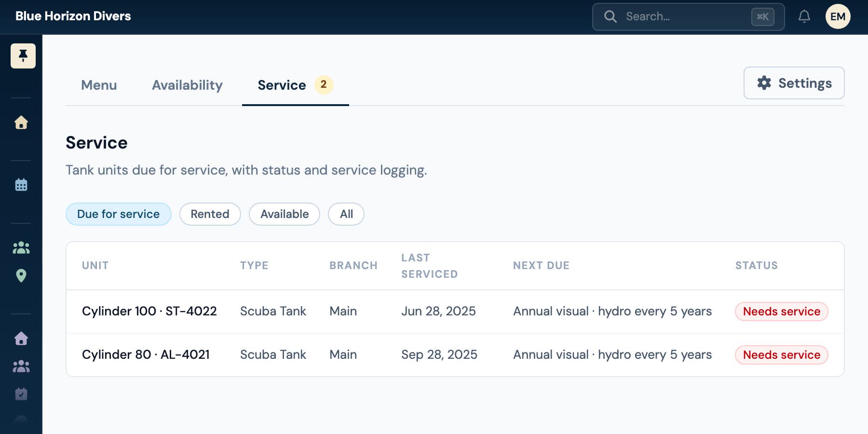
Task: Open the green people group sidebar icon
Action: point(21,248)
